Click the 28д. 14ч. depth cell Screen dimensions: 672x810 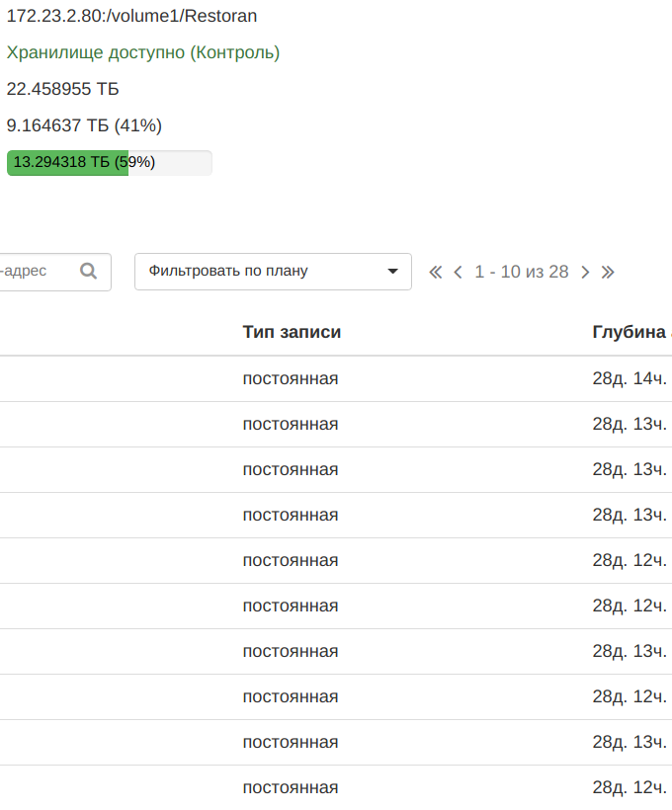point(630,378)
